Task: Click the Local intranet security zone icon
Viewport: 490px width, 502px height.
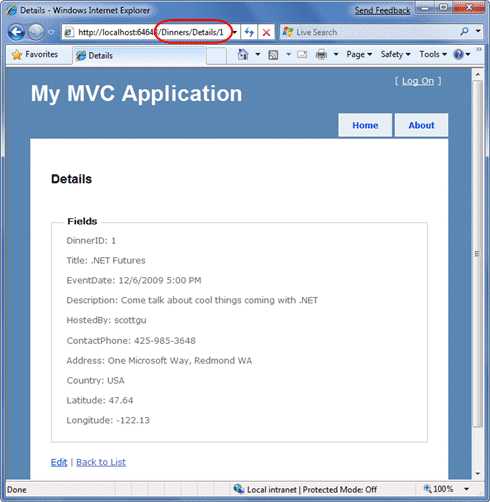Action: 239,489
